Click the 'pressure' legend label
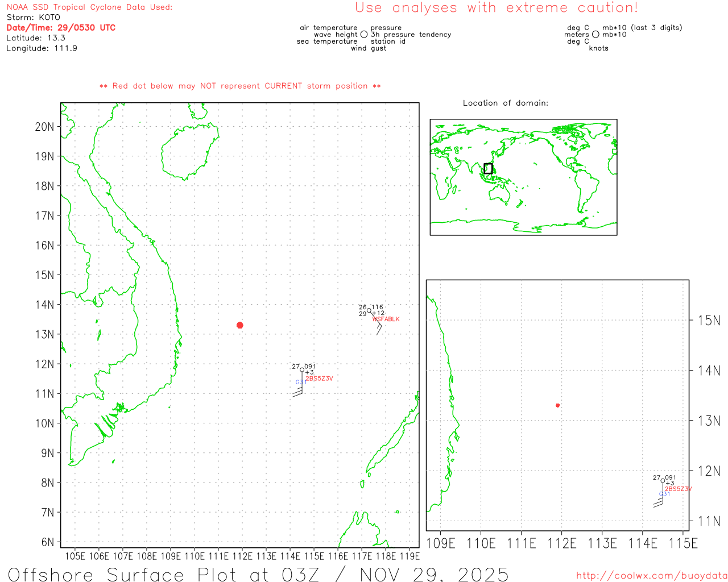Screen dimensions: 728x582 coord(386,28)
